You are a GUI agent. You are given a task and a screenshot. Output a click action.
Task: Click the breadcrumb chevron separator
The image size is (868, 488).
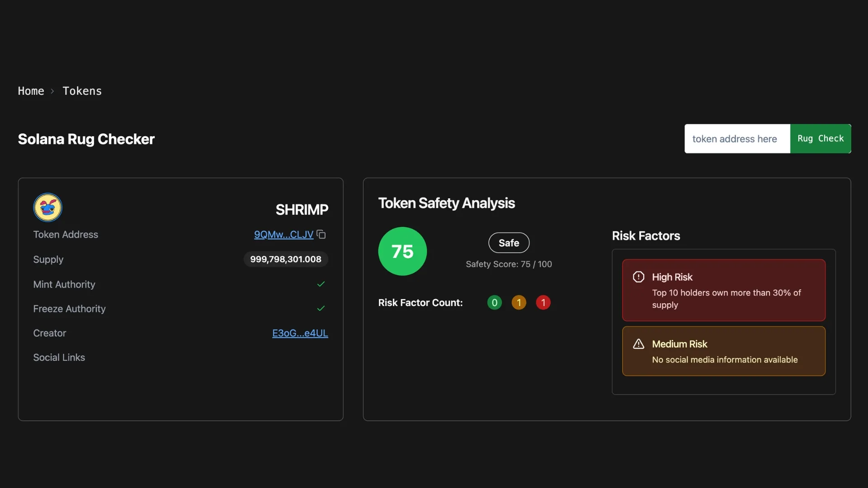click(x=52, y=91)
